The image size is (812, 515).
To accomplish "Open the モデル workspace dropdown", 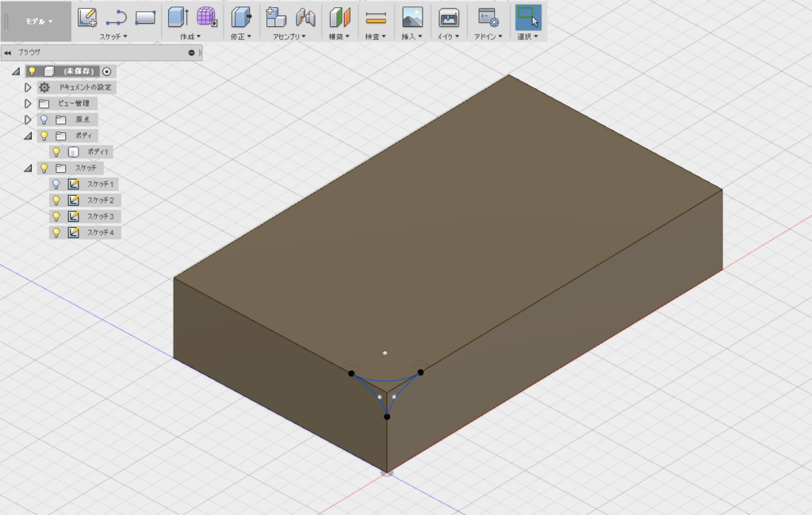I will click(39, 21).
